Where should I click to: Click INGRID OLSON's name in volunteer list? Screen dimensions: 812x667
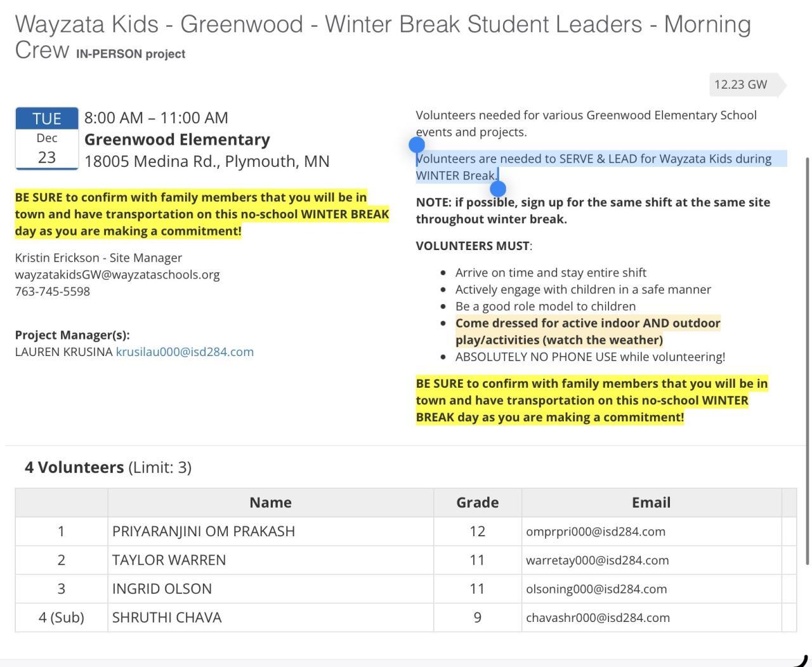click(162, 588)
